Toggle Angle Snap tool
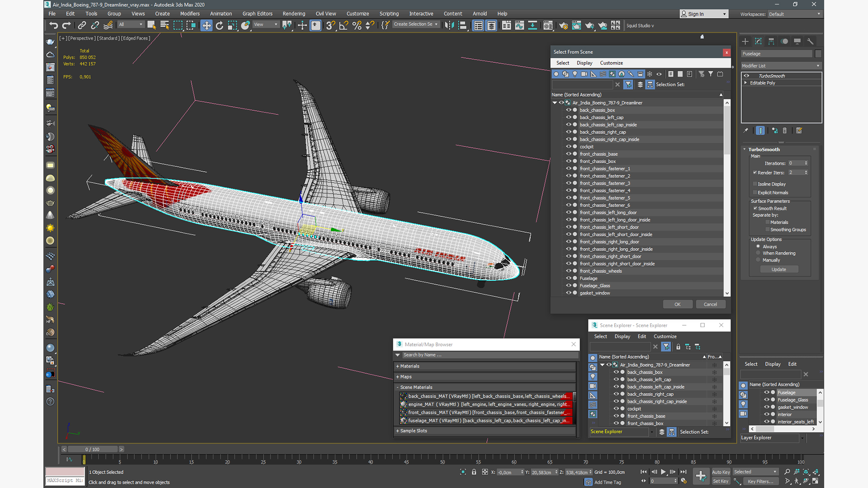This screenshot has height=488, width=868. (x=344, y=25)
